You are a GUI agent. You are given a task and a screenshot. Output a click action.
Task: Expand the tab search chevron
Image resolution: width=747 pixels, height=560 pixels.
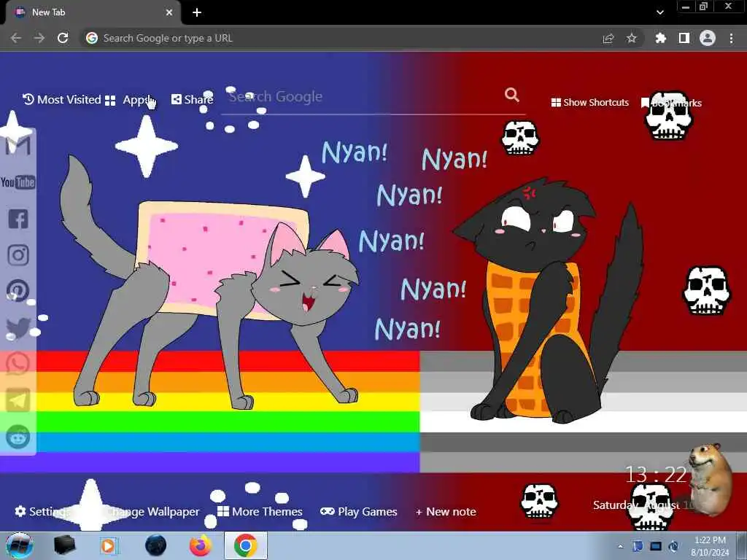point(659,12)
